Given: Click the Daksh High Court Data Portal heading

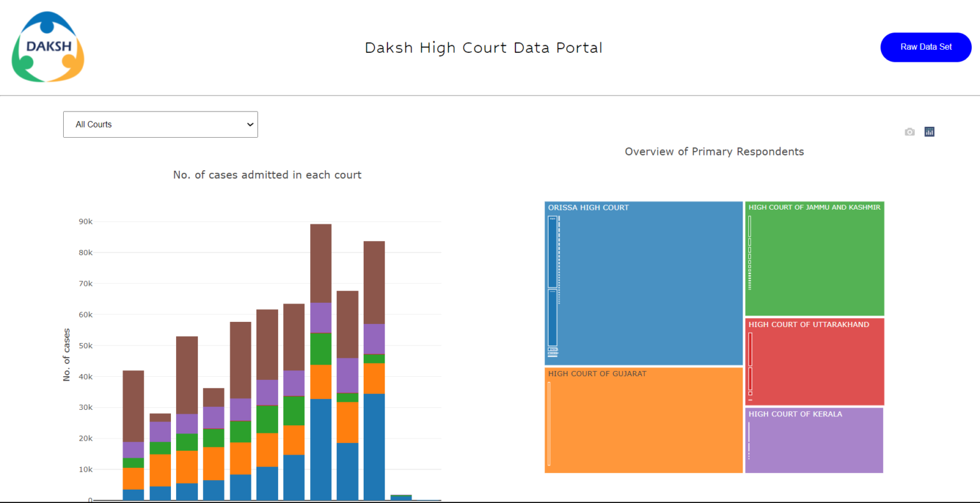Looking at the screenshot, I should point(484,48).
